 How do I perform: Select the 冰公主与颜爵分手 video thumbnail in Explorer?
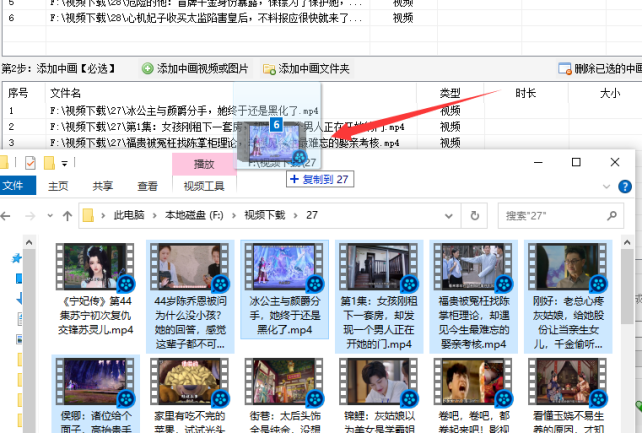[284, 267]
